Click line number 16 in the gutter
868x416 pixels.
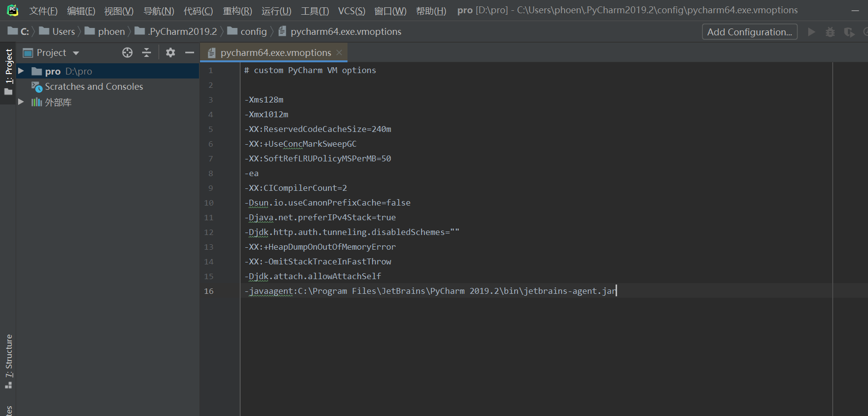(x=209, y=291)
